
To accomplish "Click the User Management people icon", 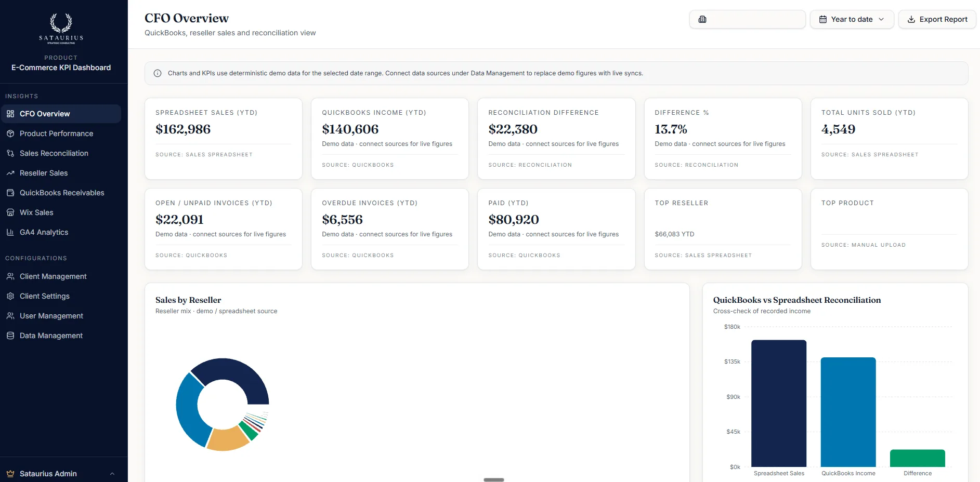I will click(10, 316).
